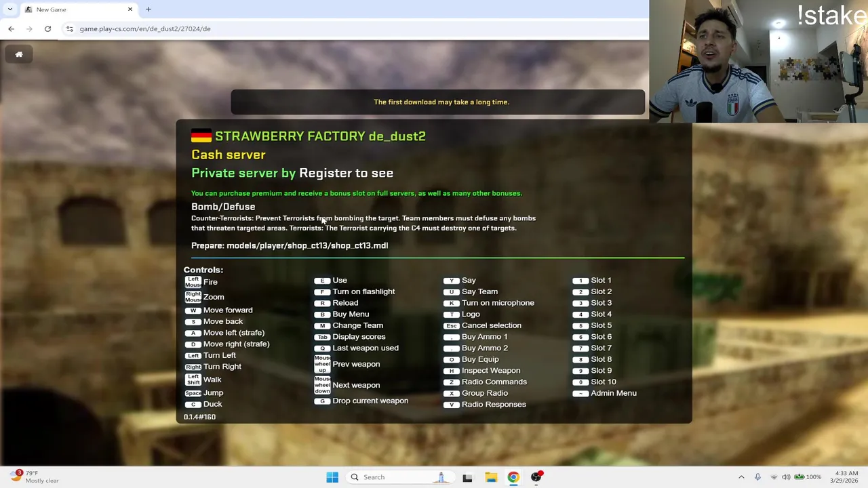Click the 'Register to see' link
Screen dimensions: 868x488
pyautogui.click(x=346, y=173)
